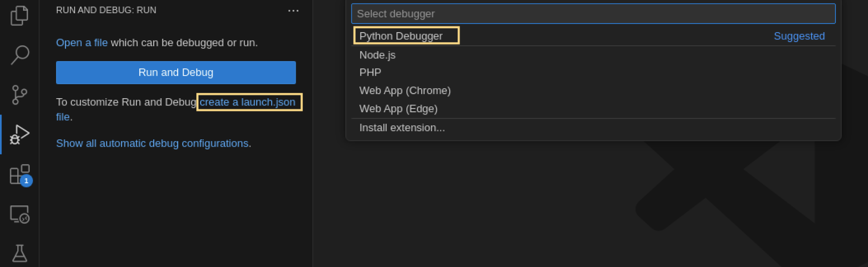
Task: Click the Suggested label beside Python Debugger
Action: tap(799, 36)
